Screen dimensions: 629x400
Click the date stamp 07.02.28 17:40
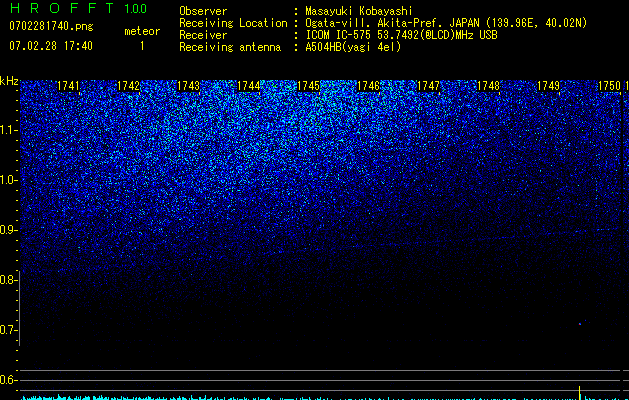(51, 46)
